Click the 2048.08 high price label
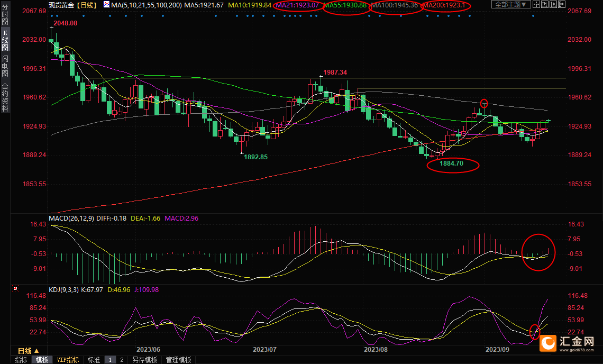Viewport: 603px width, 364px height. 66,23
